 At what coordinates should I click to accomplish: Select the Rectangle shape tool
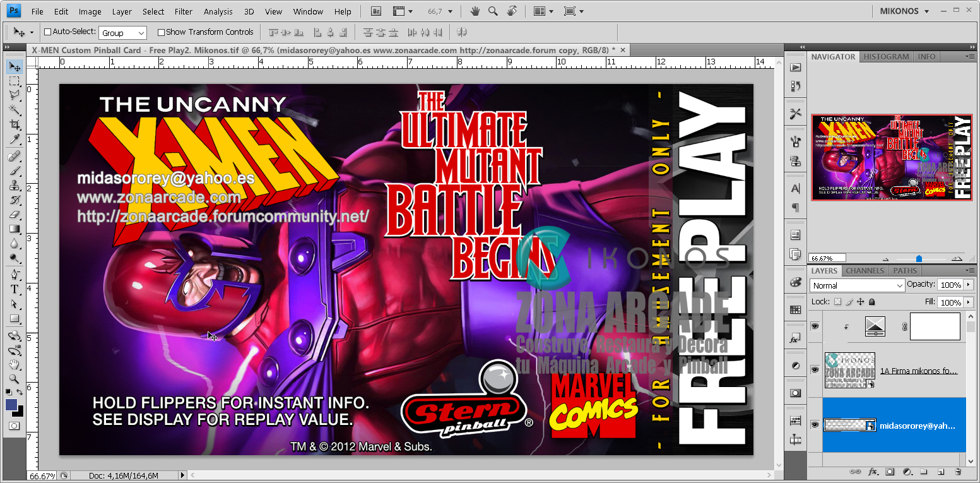[15, 318]
